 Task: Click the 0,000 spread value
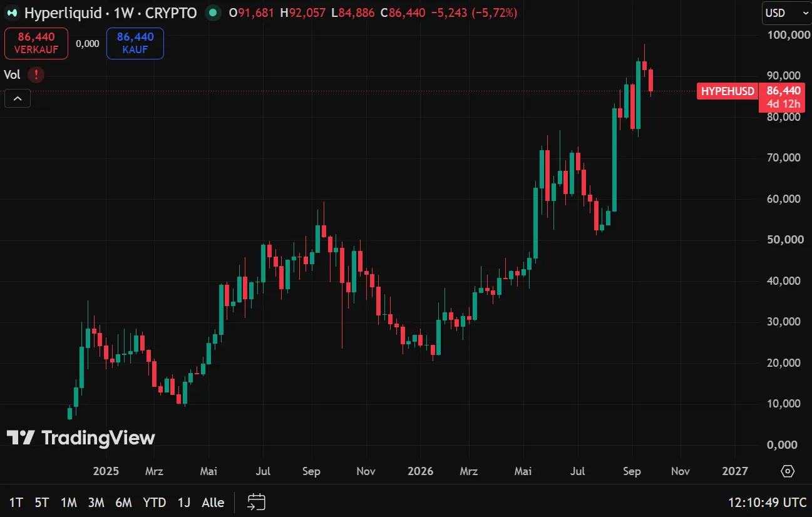(87, 43)
